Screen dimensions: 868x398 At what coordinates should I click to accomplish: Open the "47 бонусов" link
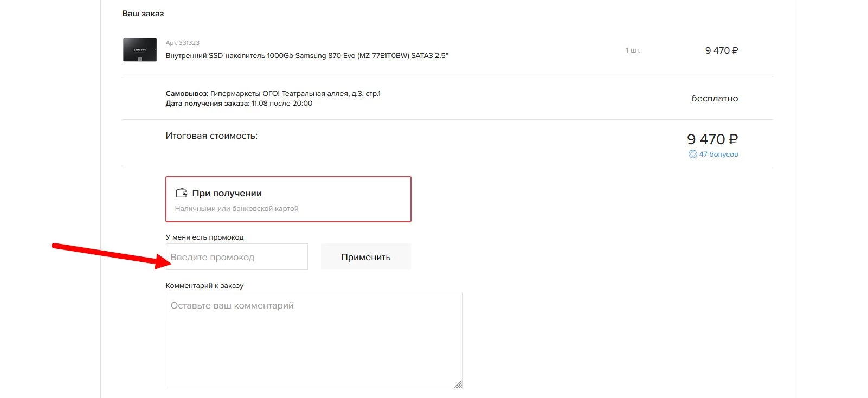tap(718, 155)
